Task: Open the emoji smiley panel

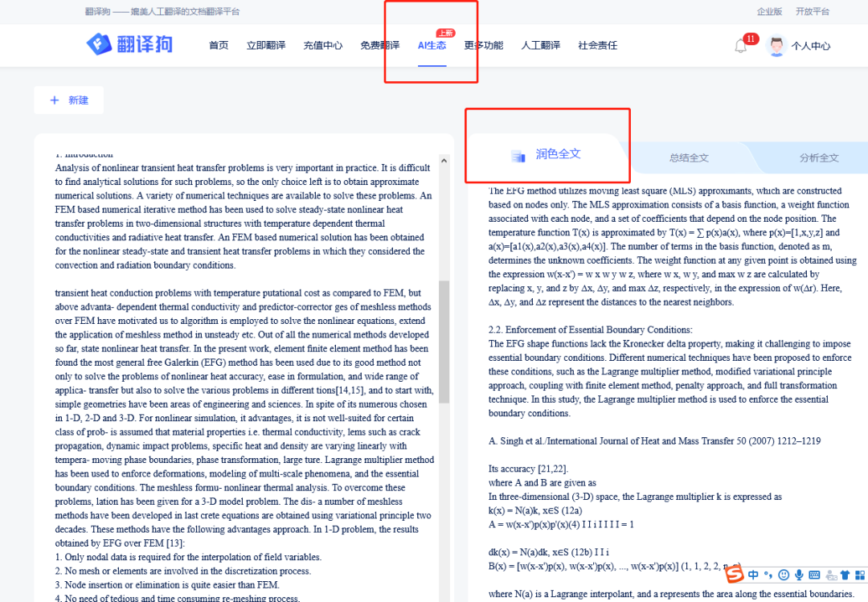Action: [784, 575]
